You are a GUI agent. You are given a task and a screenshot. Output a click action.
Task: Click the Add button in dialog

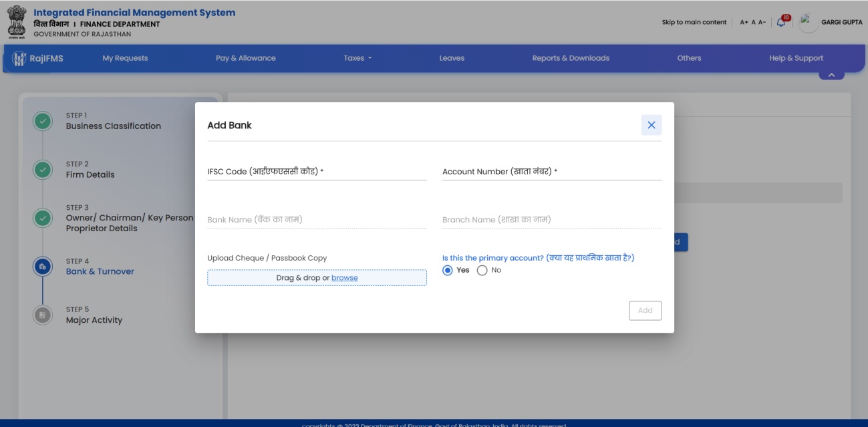click(x=645, y=311)
